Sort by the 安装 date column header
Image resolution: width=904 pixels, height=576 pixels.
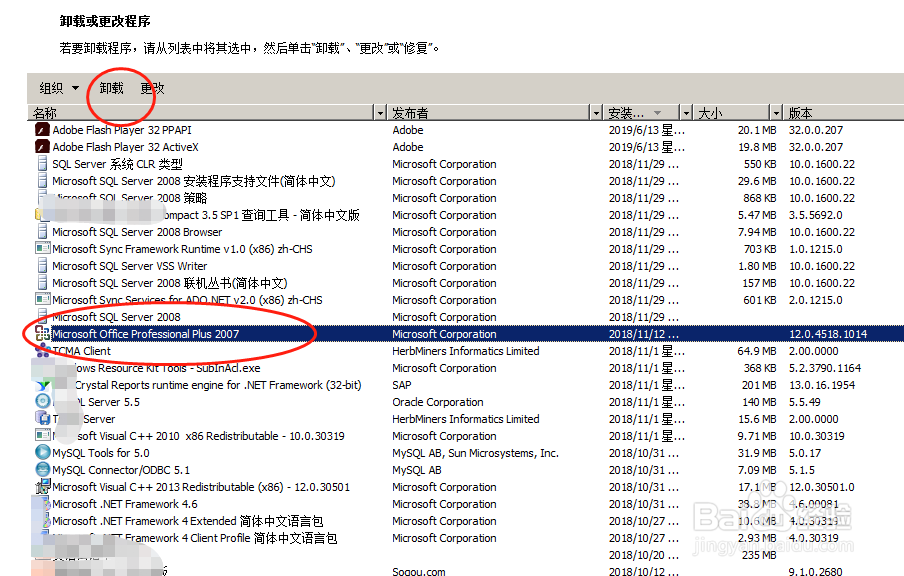coord(641,113)
